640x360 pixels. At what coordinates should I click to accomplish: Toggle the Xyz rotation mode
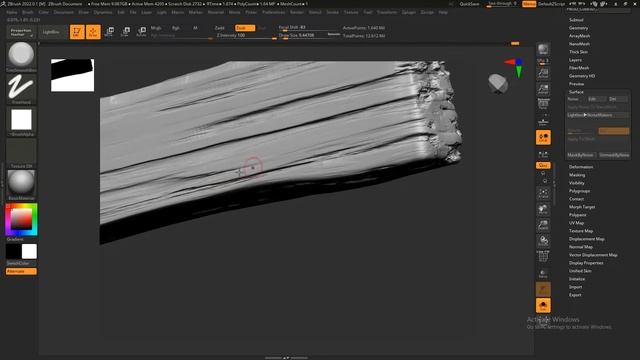click(x=543, y=165)
